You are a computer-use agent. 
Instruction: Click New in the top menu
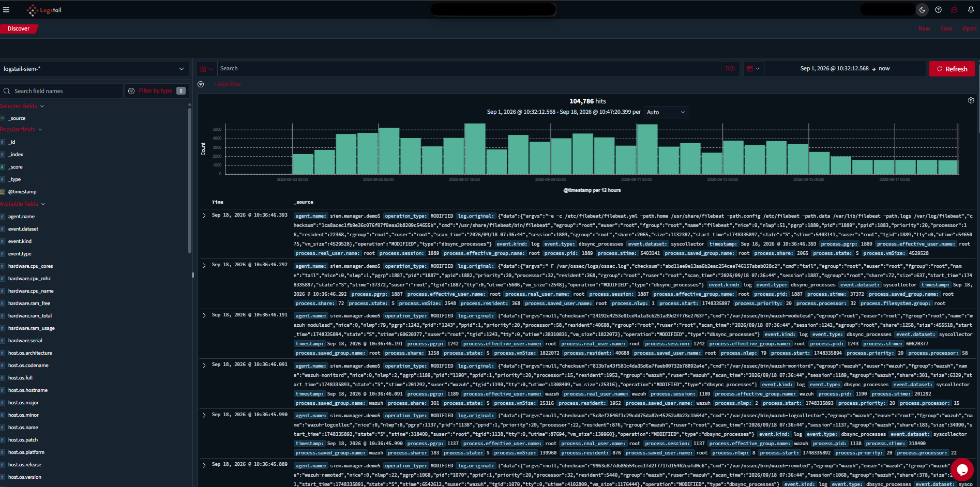pyautogui.click(x=924, y=29)
